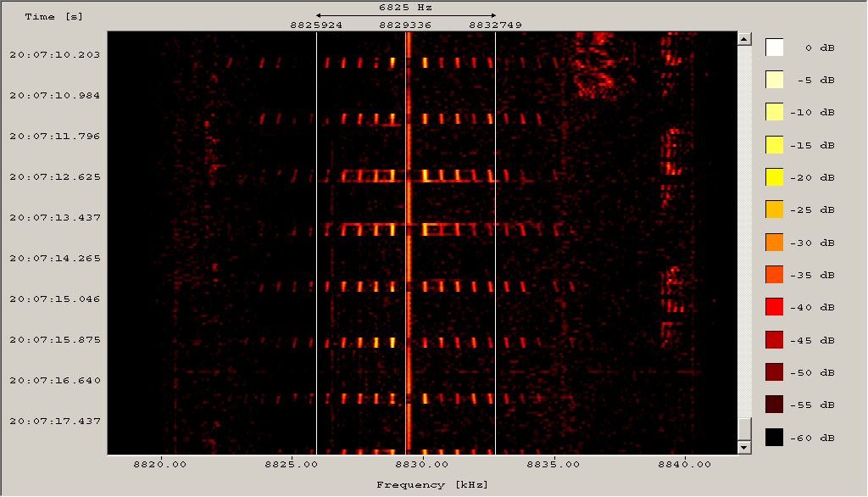The width and height of the screenshot is (868, 497).
Task: Select the -30 dB orange swatch
Action: (x=775, y=242)
